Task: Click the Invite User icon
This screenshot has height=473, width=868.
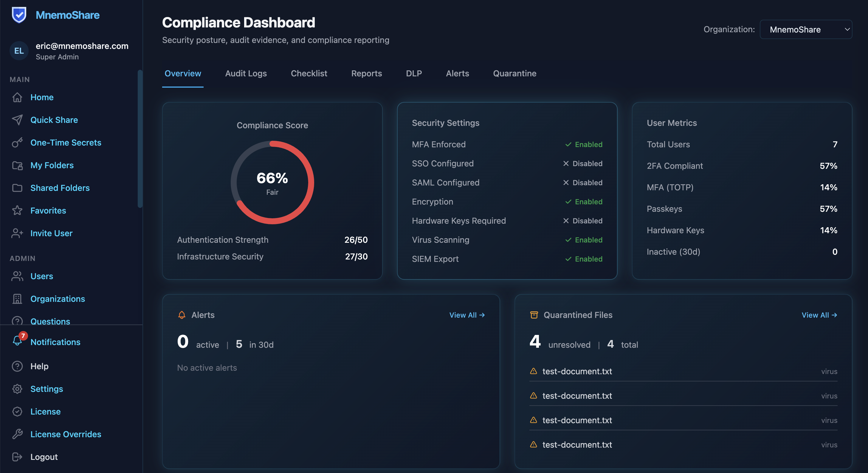Action: coord(17,233)
